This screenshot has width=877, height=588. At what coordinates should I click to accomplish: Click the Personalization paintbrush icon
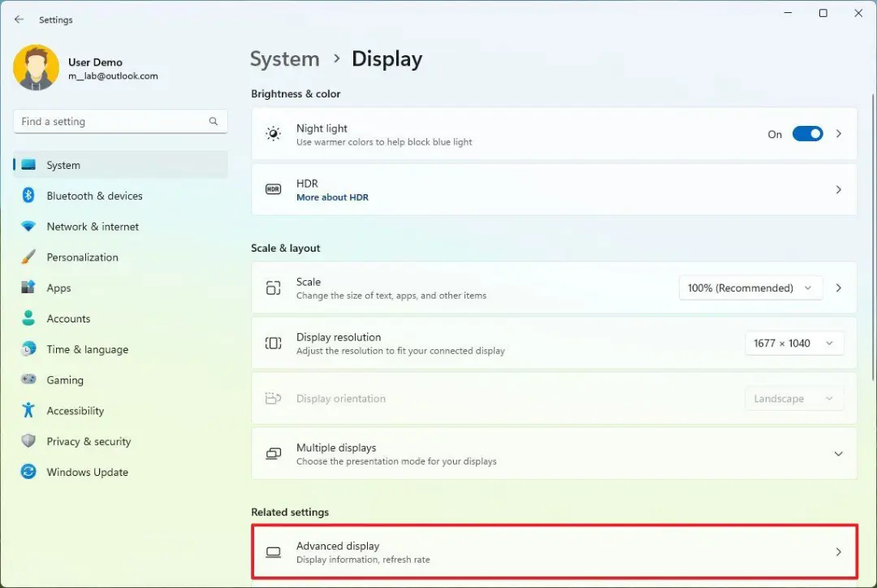pos(28,257)
